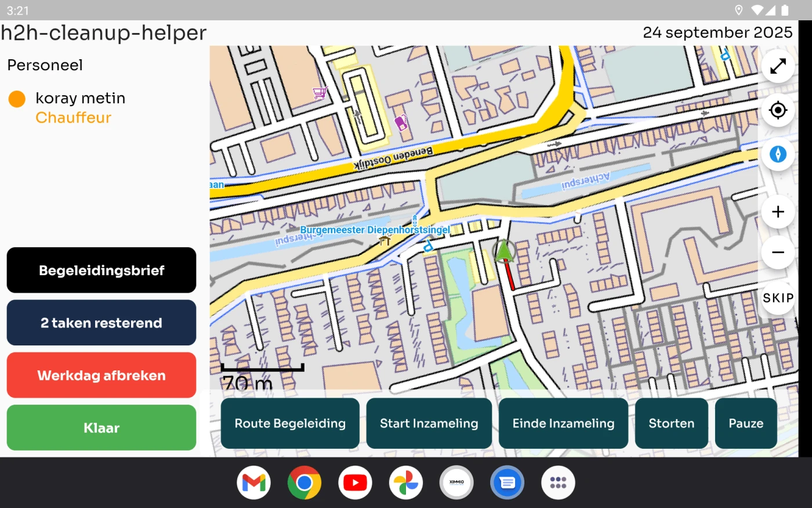Tap the green Klaar button

(101, 428)
